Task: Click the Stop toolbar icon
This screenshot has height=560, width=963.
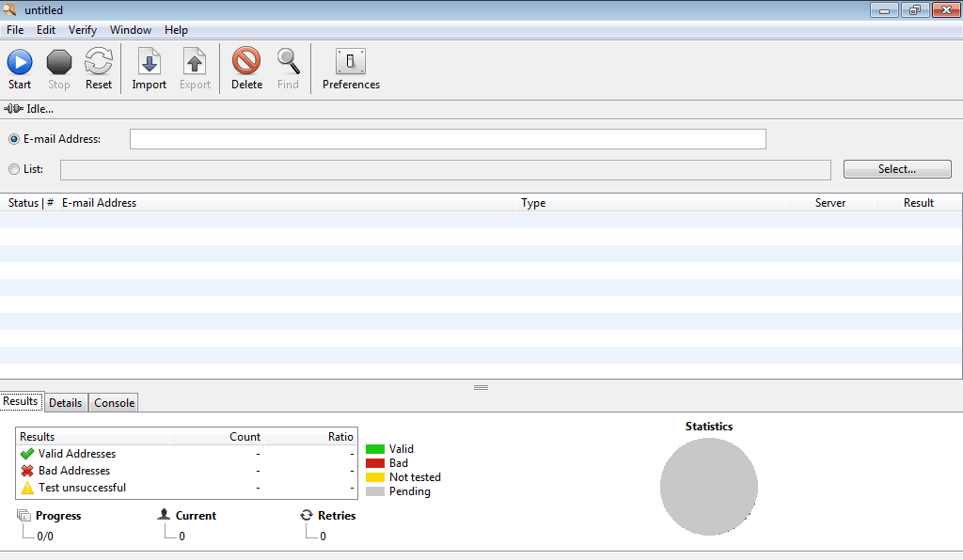Action: (59, 62)
